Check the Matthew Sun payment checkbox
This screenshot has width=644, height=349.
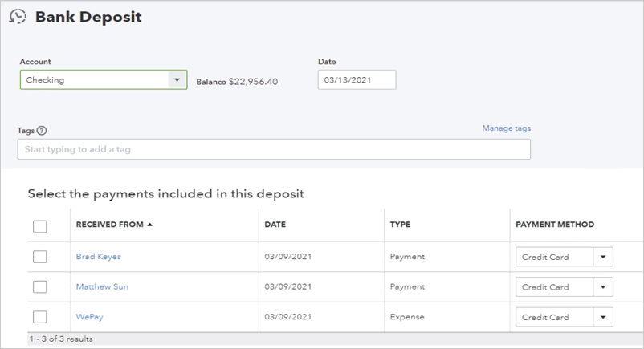point(39,286)
